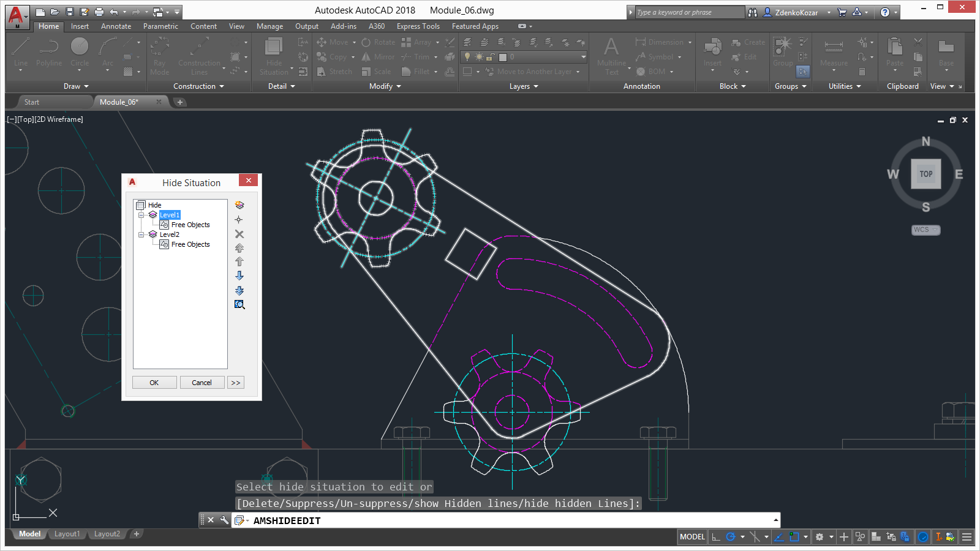The width and height of the screenshot is (980, 551).
Task: Switch to the Layout1 tab
Action: [67, 534]
